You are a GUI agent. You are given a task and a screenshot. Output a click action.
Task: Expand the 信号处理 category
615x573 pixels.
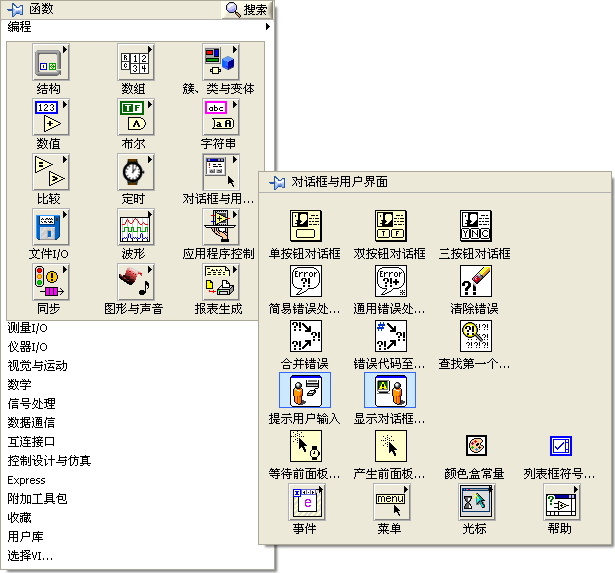coord(32,404)
